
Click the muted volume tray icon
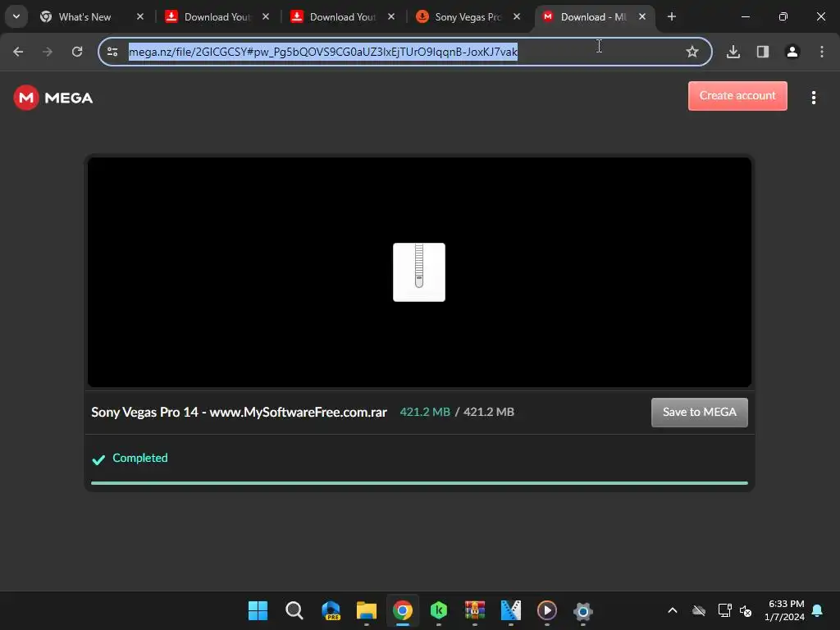pyautogui.click(x=745, y=610)
